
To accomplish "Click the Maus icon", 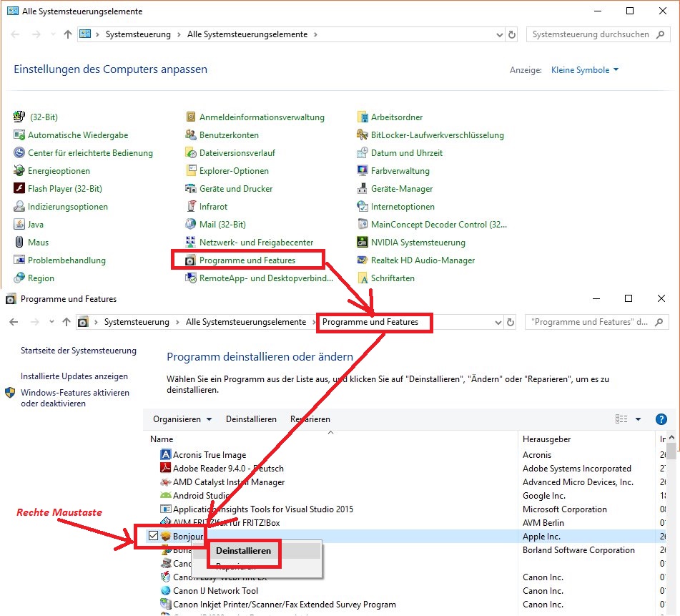I will pos(19,242).
